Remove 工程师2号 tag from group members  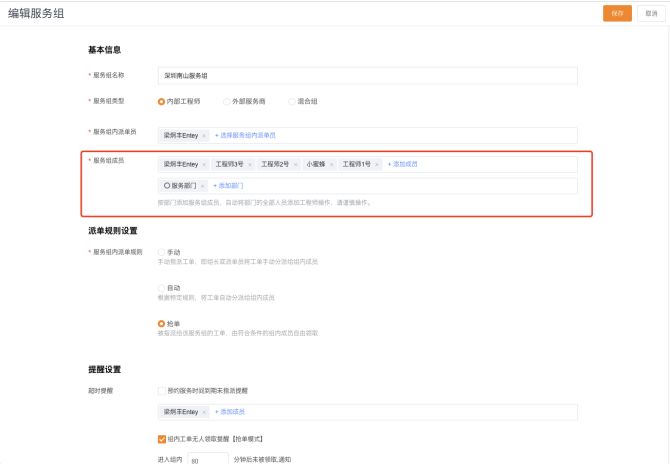point(295,164)
